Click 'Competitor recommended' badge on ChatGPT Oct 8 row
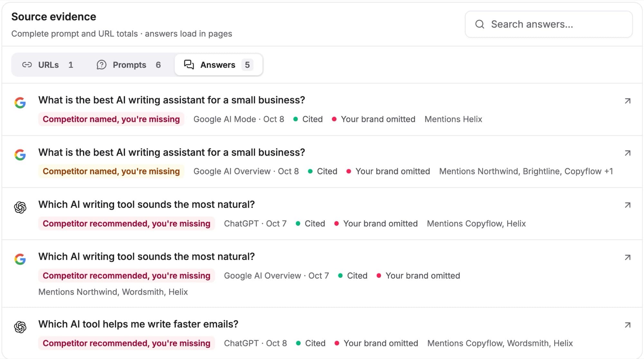Screen dimensions: 644x359 [127, 344]
